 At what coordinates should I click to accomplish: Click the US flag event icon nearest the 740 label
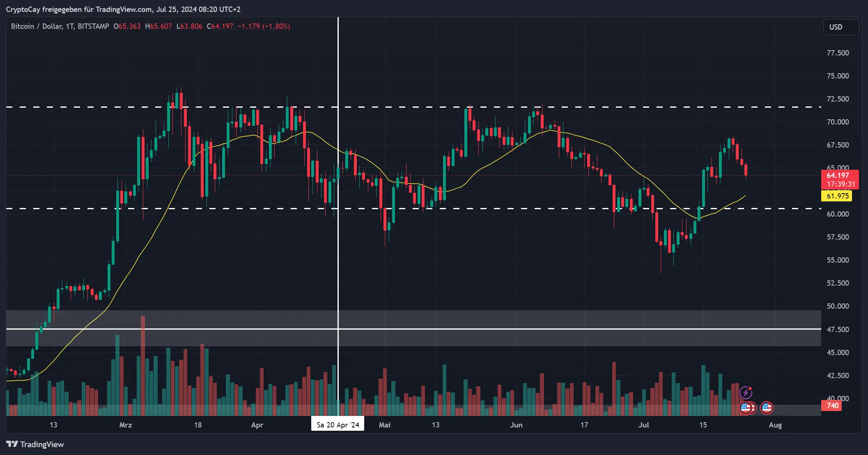(767, 408)
